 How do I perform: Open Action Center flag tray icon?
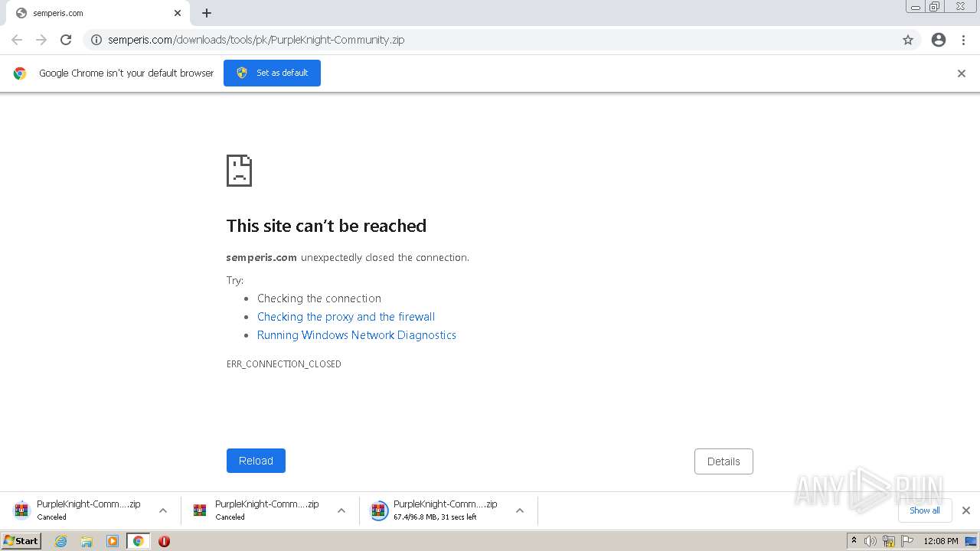(x=907, y=541)
